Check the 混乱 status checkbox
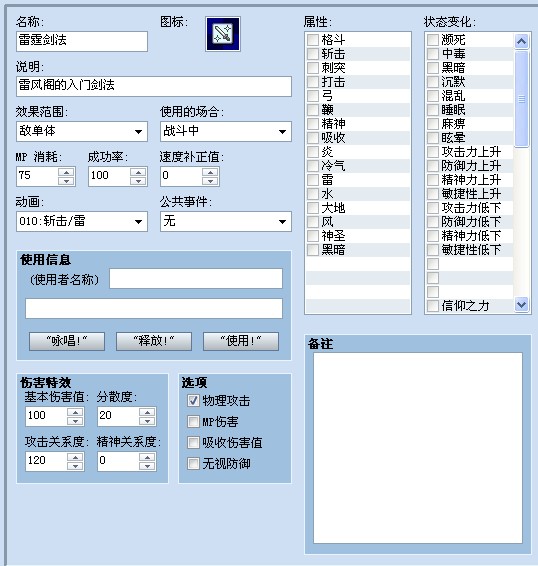The image size is (538, 566). (433, 96)
